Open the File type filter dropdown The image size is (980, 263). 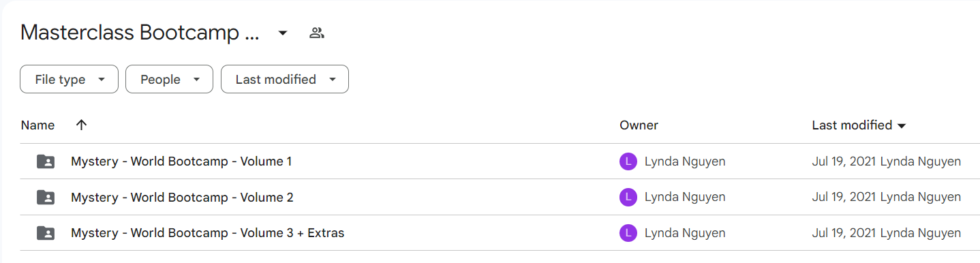pos(69,79)
